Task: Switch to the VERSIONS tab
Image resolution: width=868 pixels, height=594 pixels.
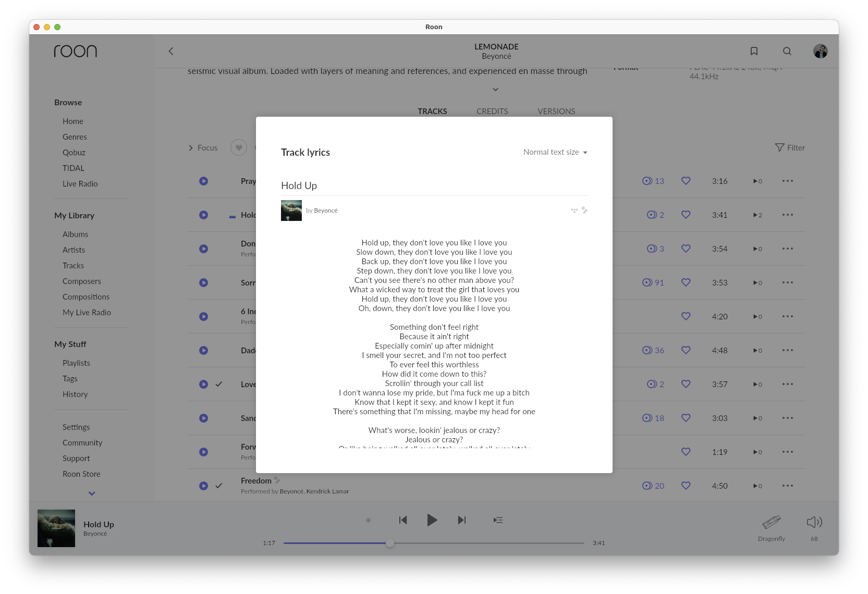Action: click(556, 112)
